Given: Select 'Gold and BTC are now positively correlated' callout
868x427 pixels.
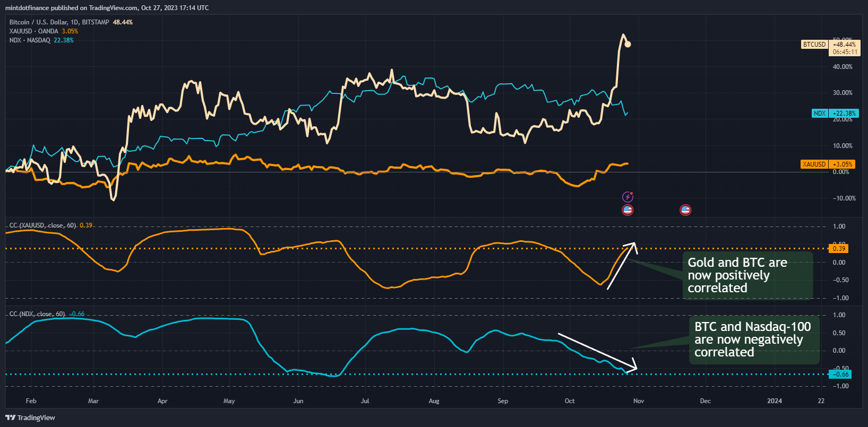Looking at the screenshot, I should pyautogui.click(x=747, y=275).
